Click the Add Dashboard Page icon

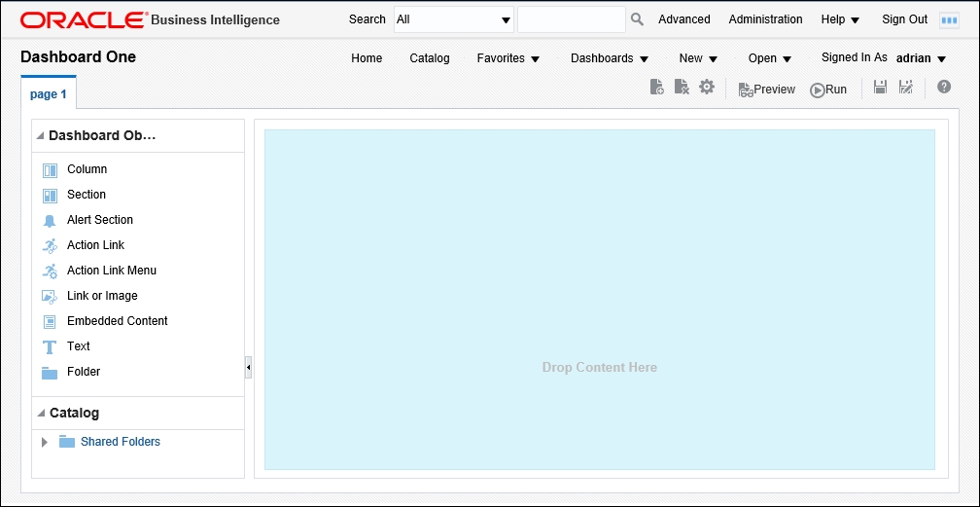657,87
